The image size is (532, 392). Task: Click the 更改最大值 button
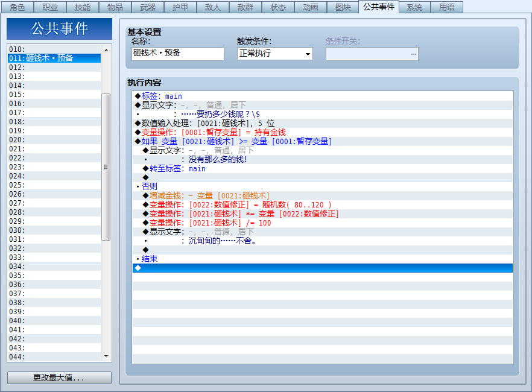pos(59,378)
